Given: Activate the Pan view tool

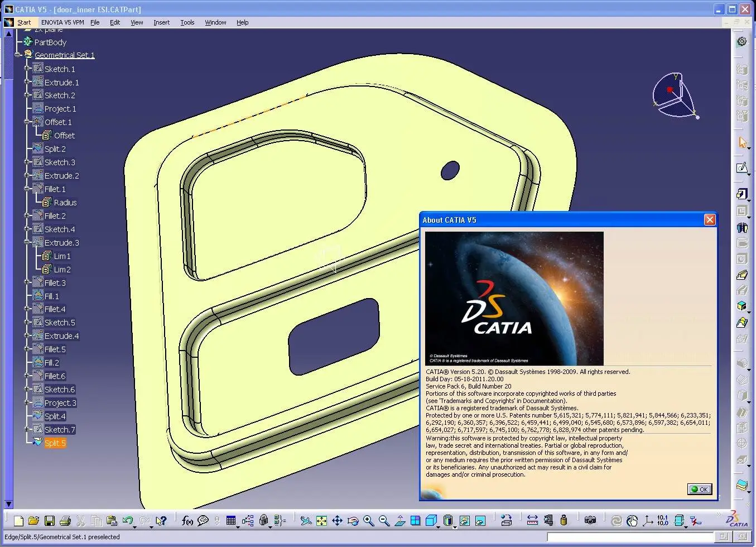Looking at the screenshot, I should [x=337, y=521].
